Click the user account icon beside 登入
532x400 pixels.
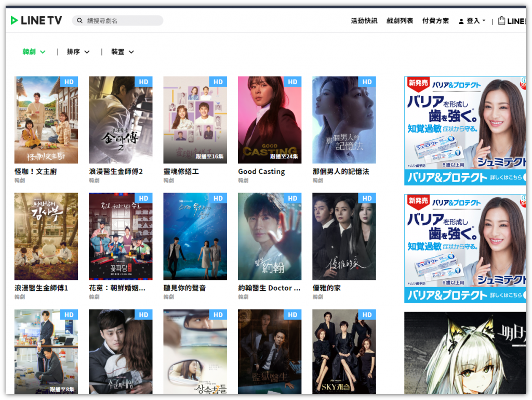point(461,21)
